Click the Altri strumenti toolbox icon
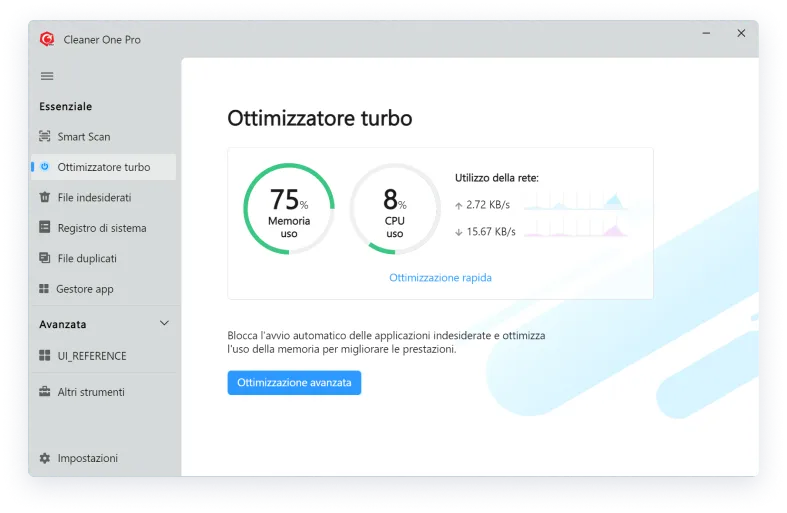 [45, 392]
